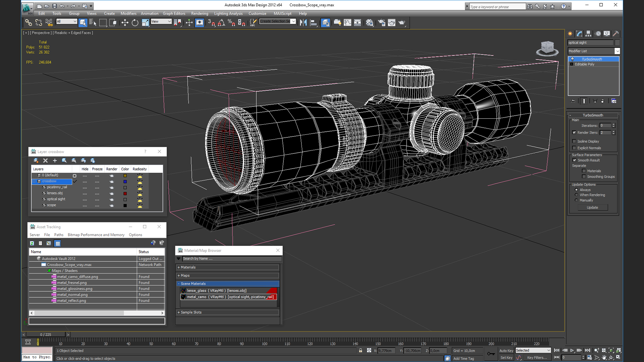Viewport: 644px width, 362px height.
Task: Toggle the Auto Key button
Action: coord(506,351)
